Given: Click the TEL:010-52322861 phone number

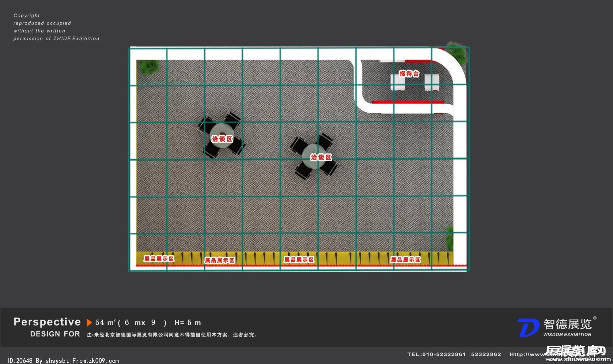Looking at the screenshot, I should [x=436, y=354].
